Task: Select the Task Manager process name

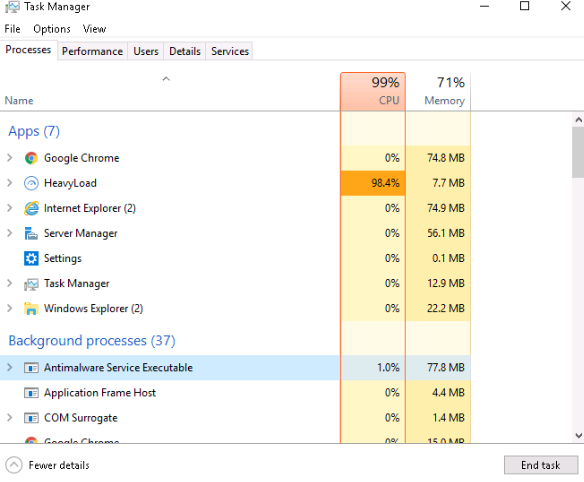Action: coord(77,283)
